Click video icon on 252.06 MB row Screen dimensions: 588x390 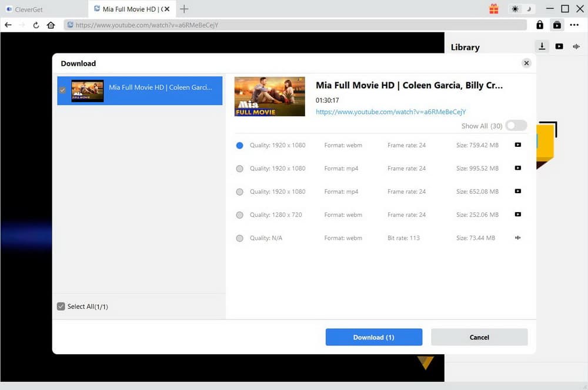click(518, 214)
